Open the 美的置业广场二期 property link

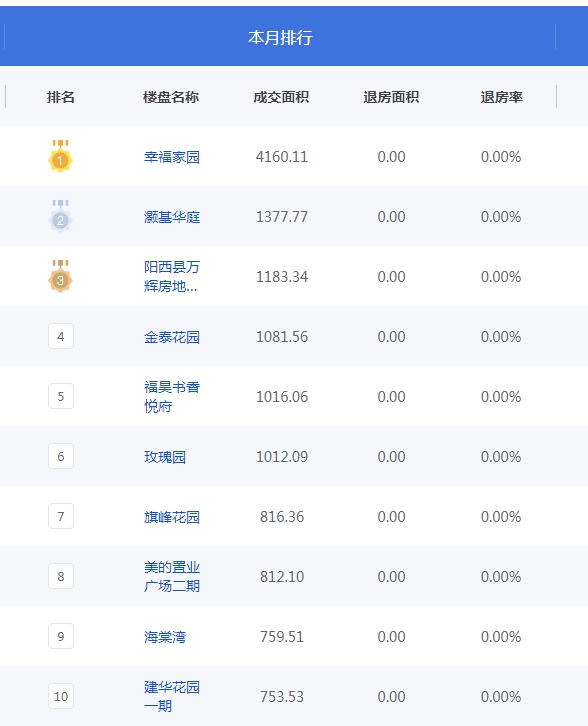coord(172,576)
